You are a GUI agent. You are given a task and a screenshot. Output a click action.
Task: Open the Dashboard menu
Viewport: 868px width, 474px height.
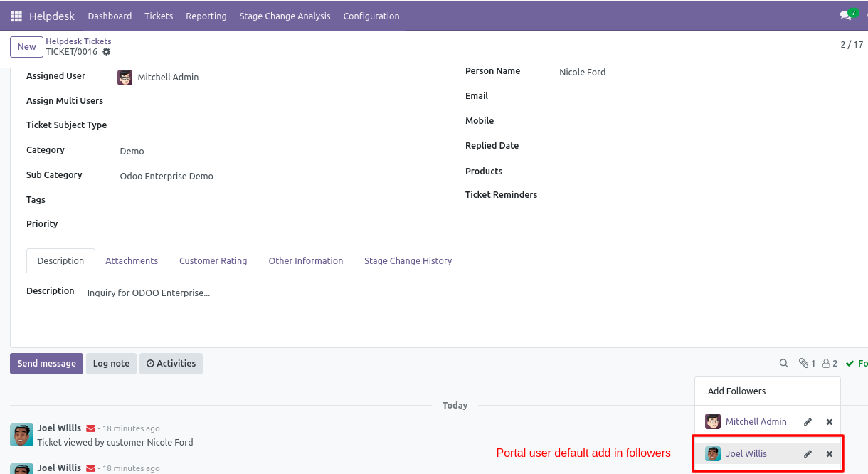(x=110, y=16)
